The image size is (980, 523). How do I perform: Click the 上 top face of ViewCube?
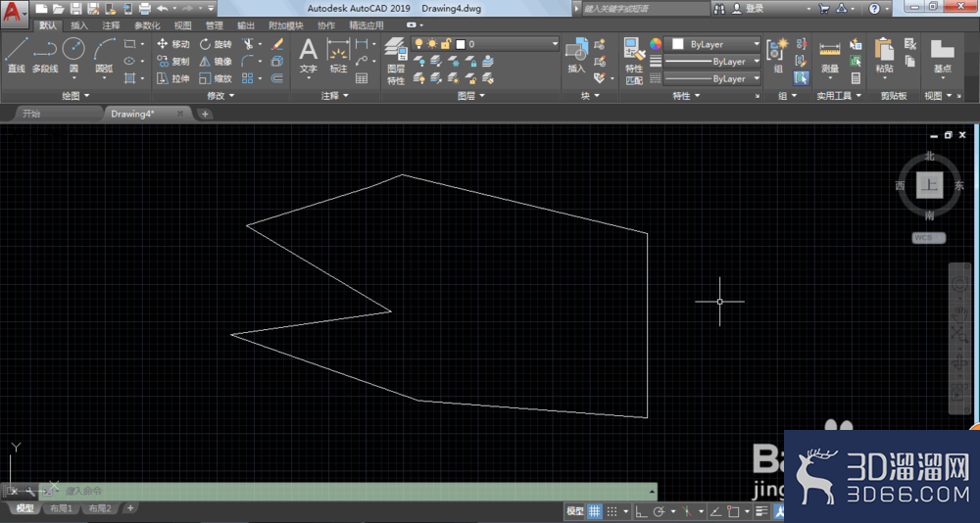(x=929, y=185)
